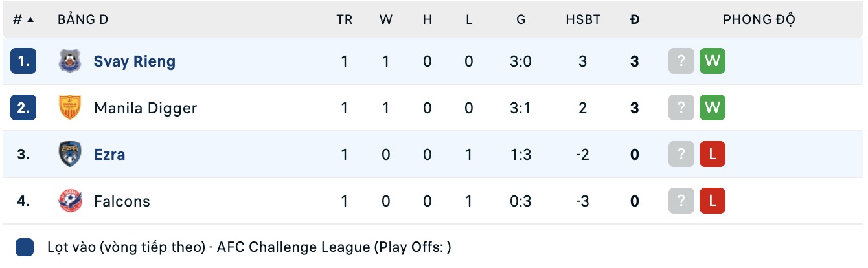Click the Ezra team logo
This screenshot has height=268, width=868.
69,155
